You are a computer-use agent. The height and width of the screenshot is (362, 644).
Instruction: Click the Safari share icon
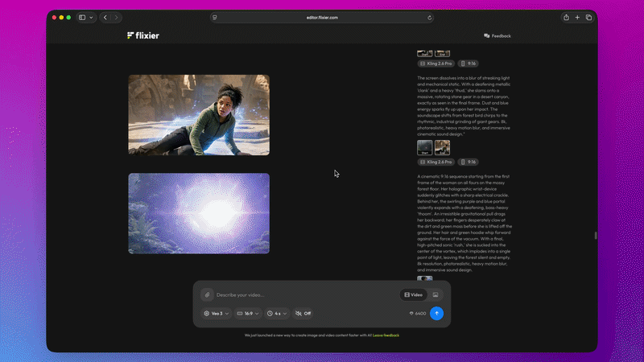567,17
